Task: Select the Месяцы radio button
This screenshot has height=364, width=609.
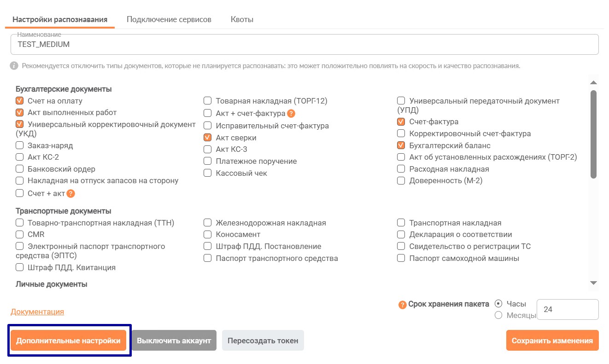Action: (498, 315)
